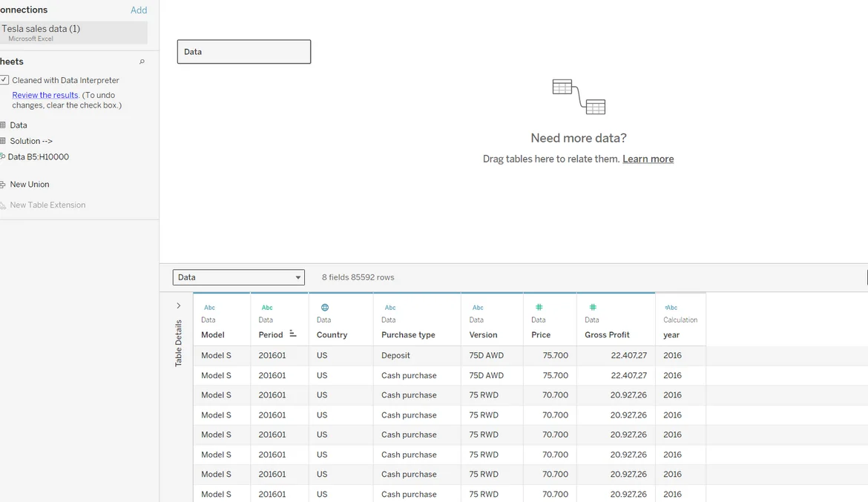
Task: Click the number type icon above Gross Profit
Action: point(593,307)
